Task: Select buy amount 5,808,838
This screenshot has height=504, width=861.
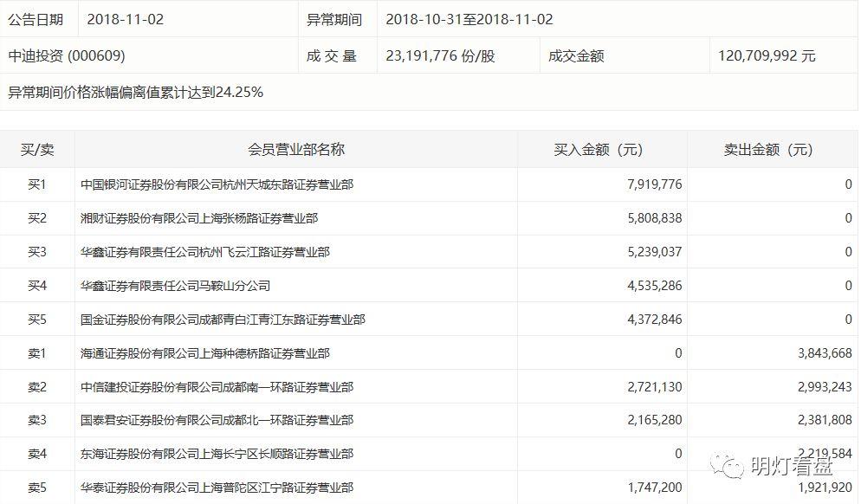Action: coord(655,218)
